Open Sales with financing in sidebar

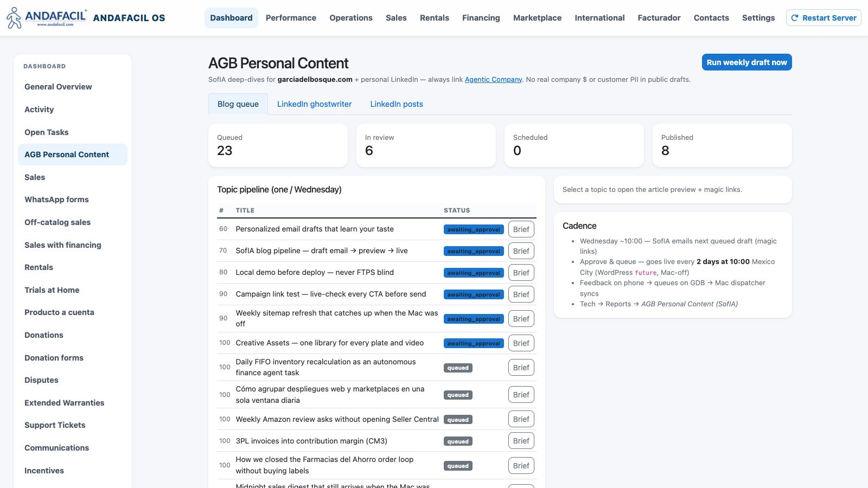73,245
